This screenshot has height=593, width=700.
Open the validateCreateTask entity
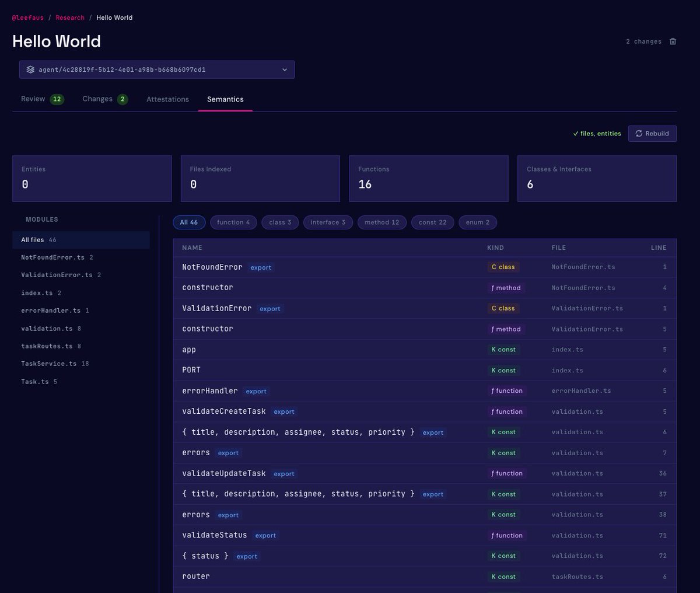pos(425,411)
